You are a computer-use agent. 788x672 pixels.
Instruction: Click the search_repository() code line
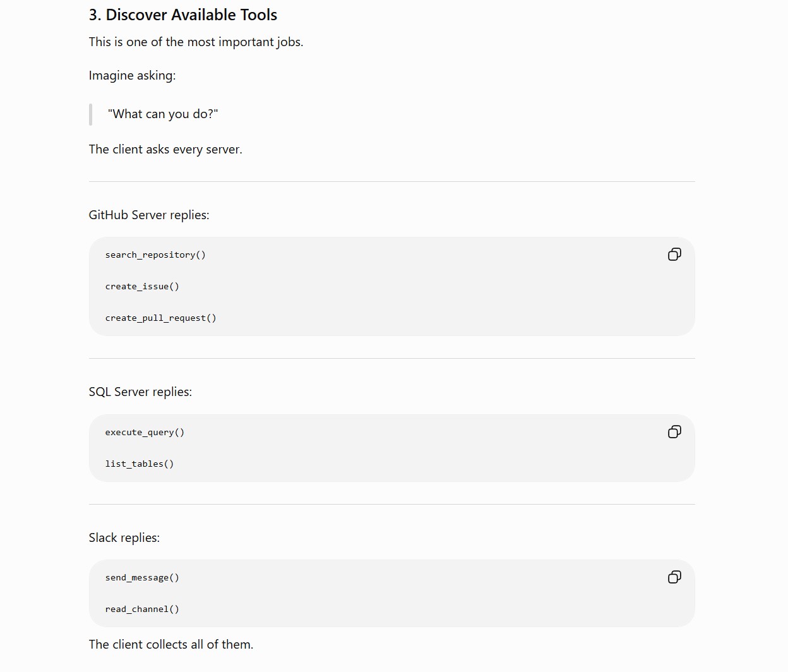[155, 255]
